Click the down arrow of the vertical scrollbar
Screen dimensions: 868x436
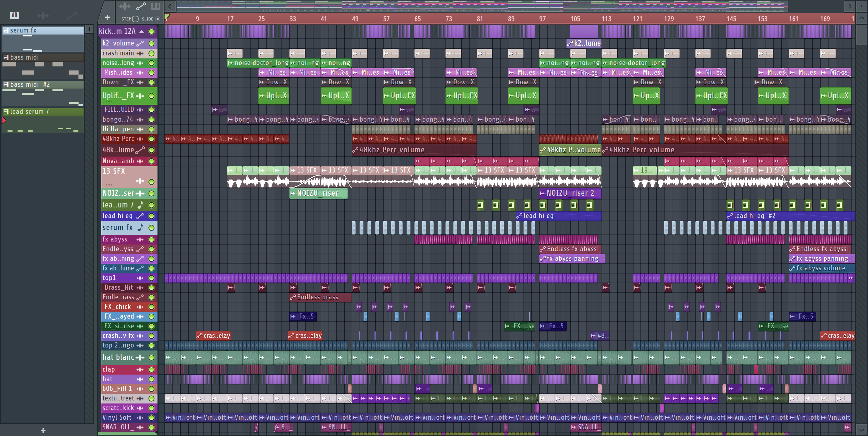861,430
